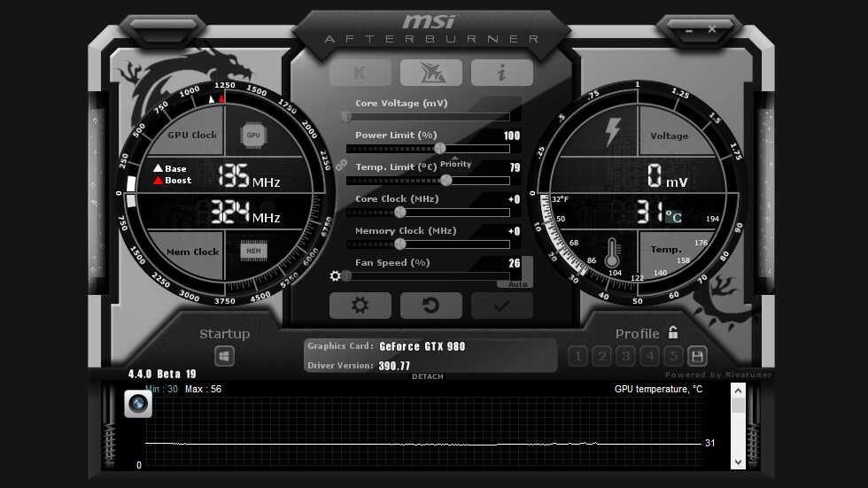This screenshot has height=488, width=868.
Task: Click the K Kombustor button
Action: pyautogui.click(x=360, y=73)
